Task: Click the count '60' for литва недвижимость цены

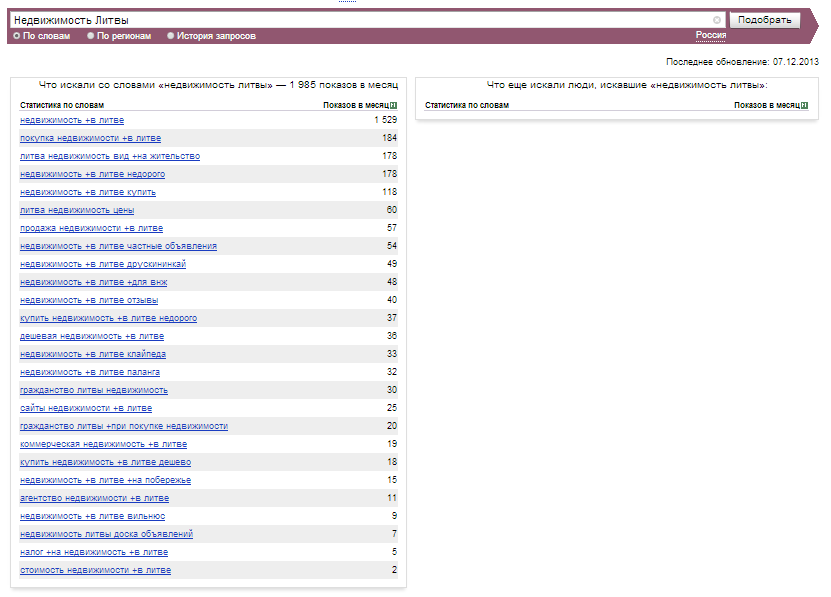Action: tap(392, 210)
